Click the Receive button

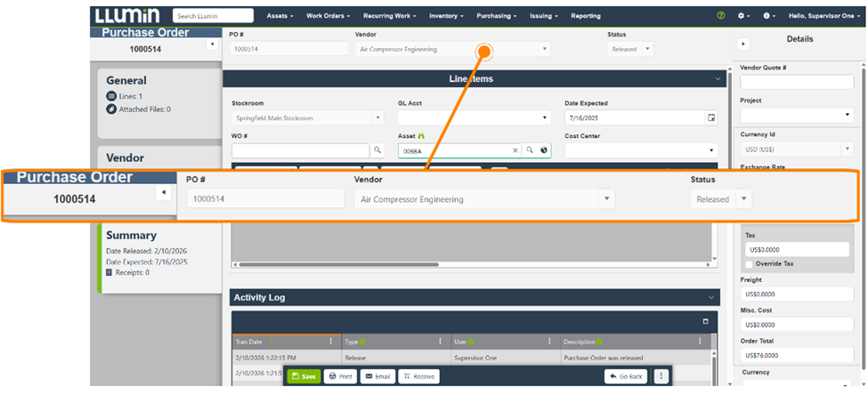[418, 376]
